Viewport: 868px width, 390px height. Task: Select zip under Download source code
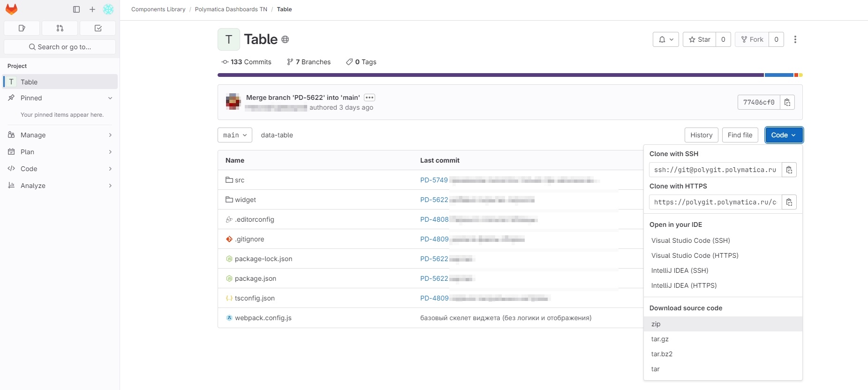[656, 324]
